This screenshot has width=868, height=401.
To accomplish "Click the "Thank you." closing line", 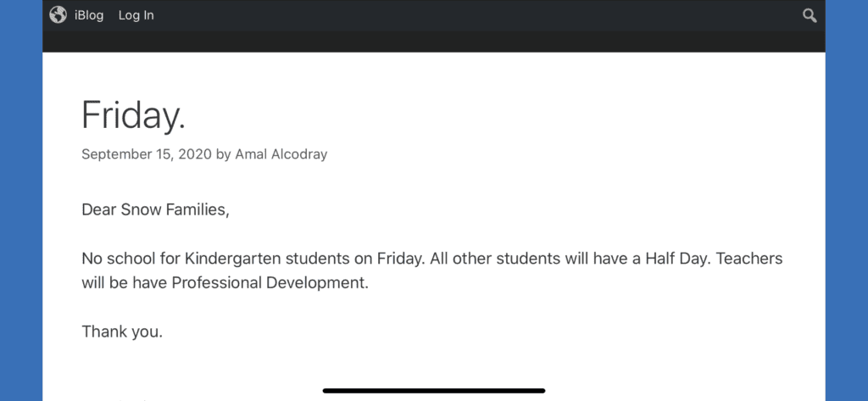I will click(122, 331).
